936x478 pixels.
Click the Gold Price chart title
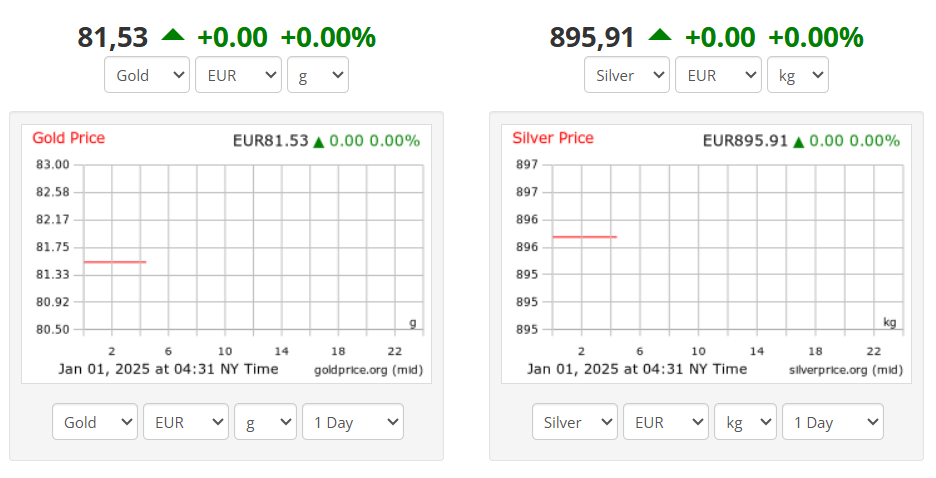tap(69, 138)
